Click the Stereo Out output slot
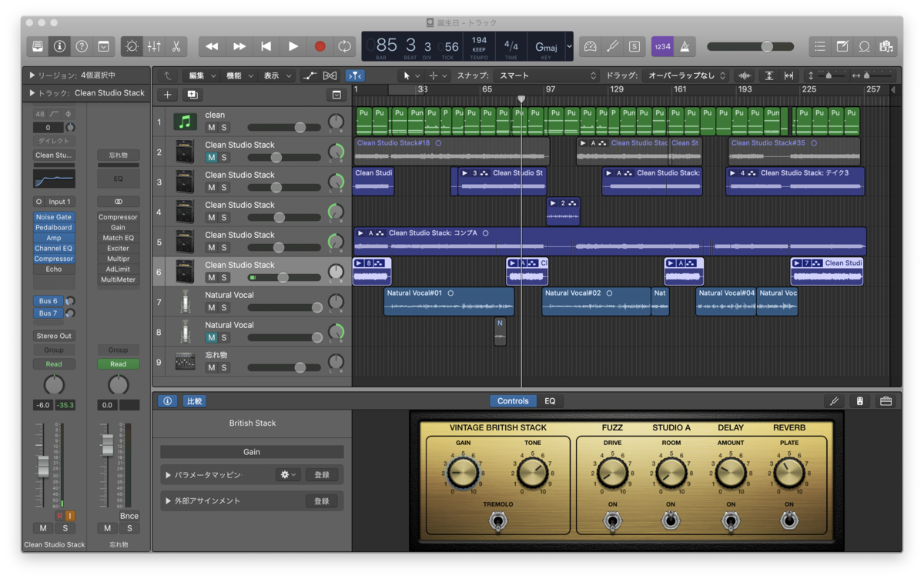 pyautogui.click(x=54, y=336)
